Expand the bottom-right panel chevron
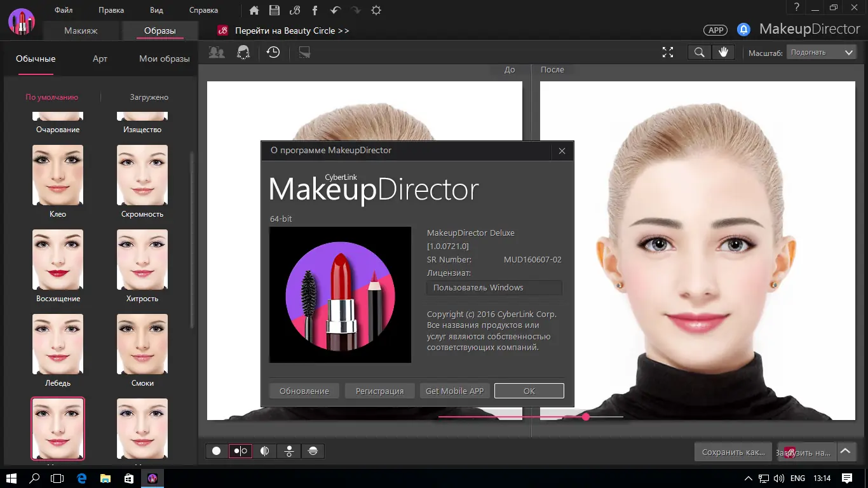 [846, 451]
